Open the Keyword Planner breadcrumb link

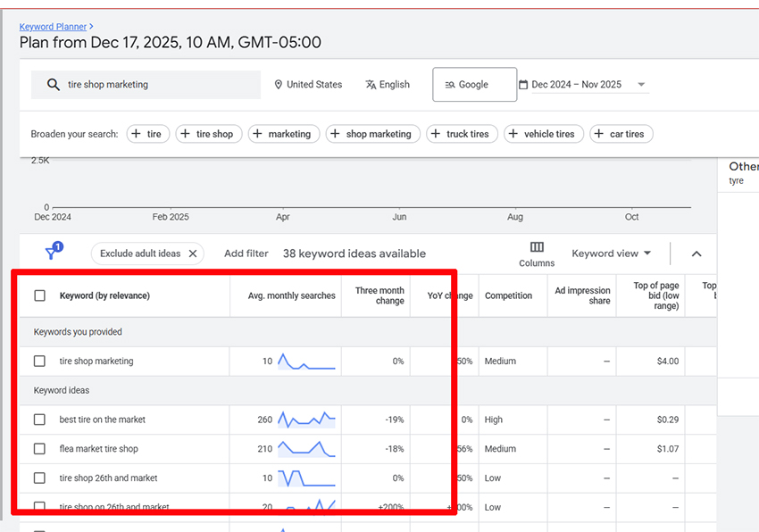53,27
